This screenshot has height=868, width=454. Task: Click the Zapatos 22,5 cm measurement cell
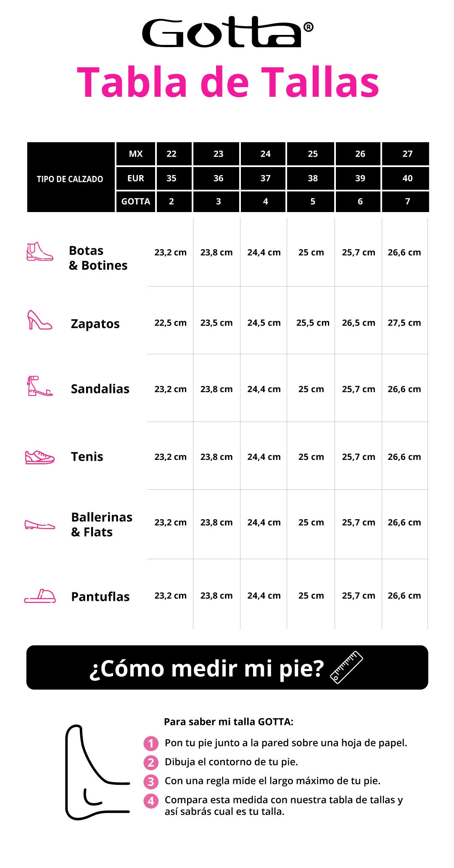tap(170, 323)
